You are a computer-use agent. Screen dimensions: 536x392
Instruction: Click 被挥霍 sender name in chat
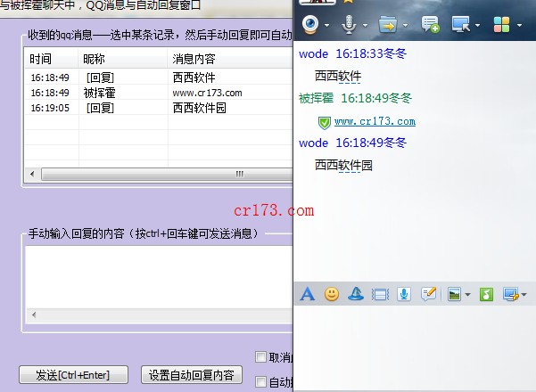coord(317,98)
